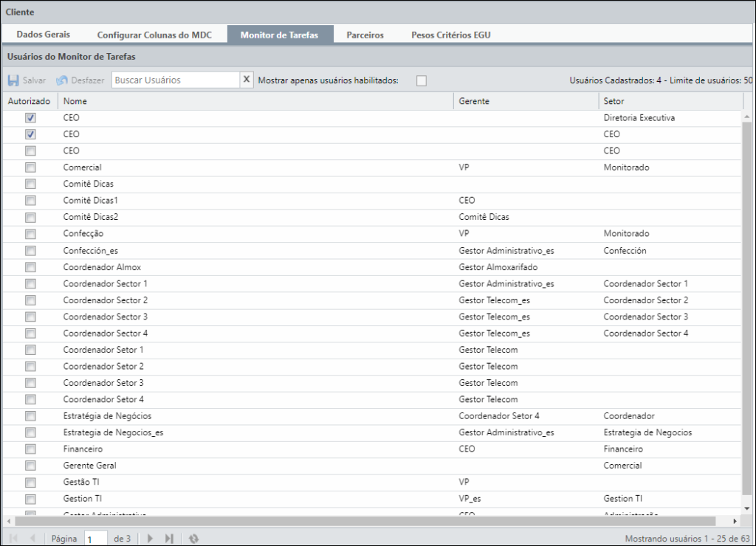
Task: Clear the user search with X
Action: (247, 80)
